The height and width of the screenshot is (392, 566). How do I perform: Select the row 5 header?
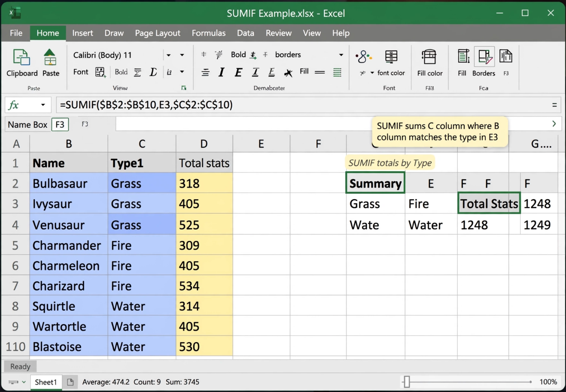click(15, 246)
